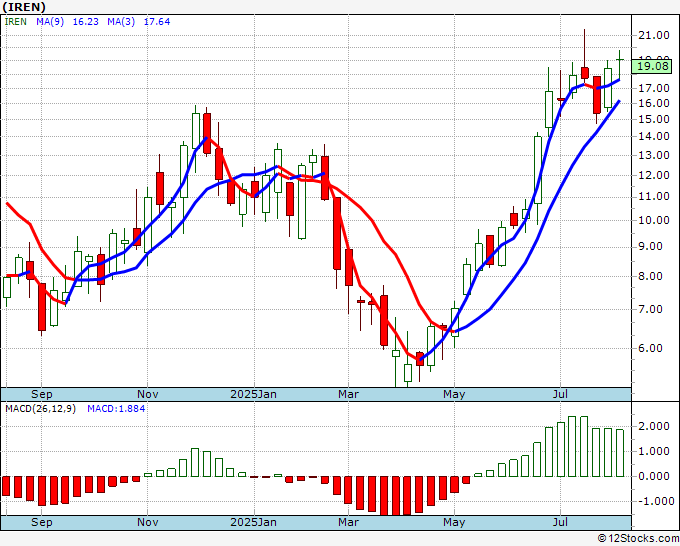Screen dimensions: 680x546
Task: Click the green 19.08 current price tag
Action: pos(653,66)
